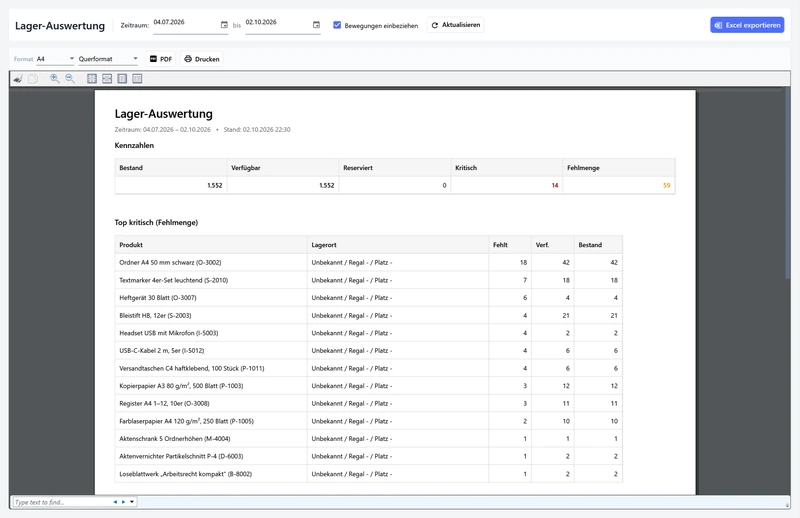Click the row Kopierpapier A3 80 g/m² (P-1003)

click(368, 386)
